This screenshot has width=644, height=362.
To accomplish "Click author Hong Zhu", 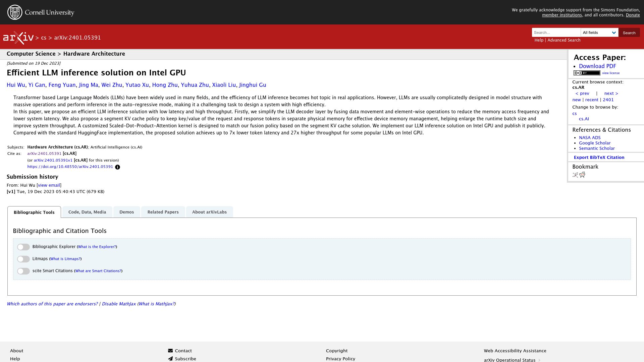I will point(165,85).
